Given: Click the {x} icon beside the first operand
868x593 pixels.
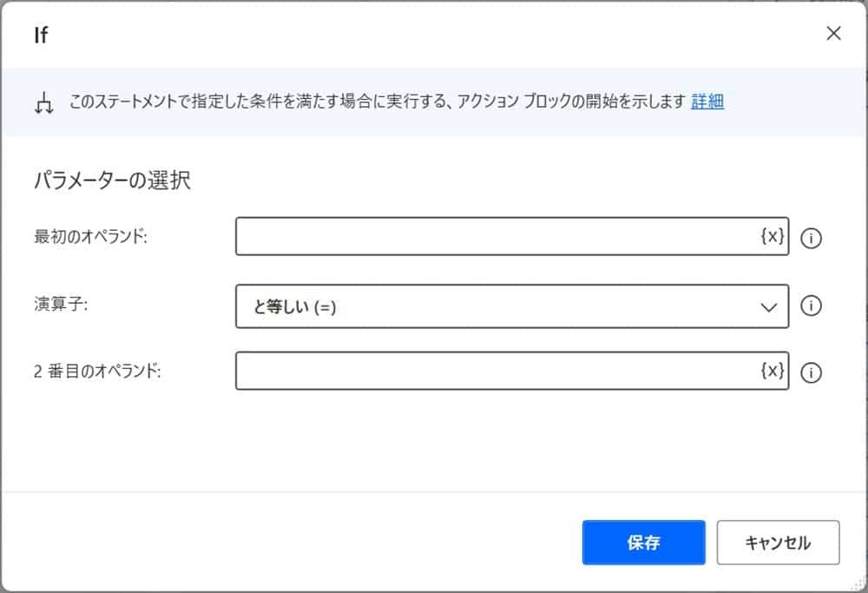Looking at the screenshot, I should click(771, 236).
